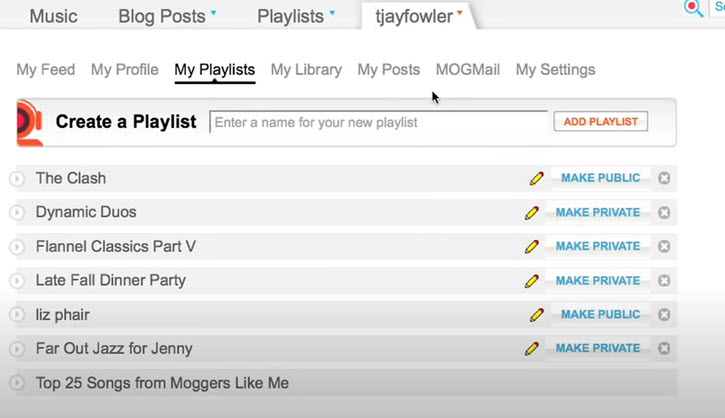Open the Blog Posts dropdown menu

pos(167,16)
